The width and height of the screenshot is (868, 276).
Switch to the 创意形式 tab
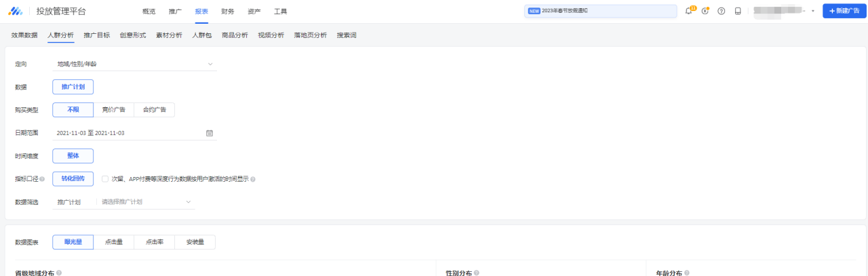(133, 35)
